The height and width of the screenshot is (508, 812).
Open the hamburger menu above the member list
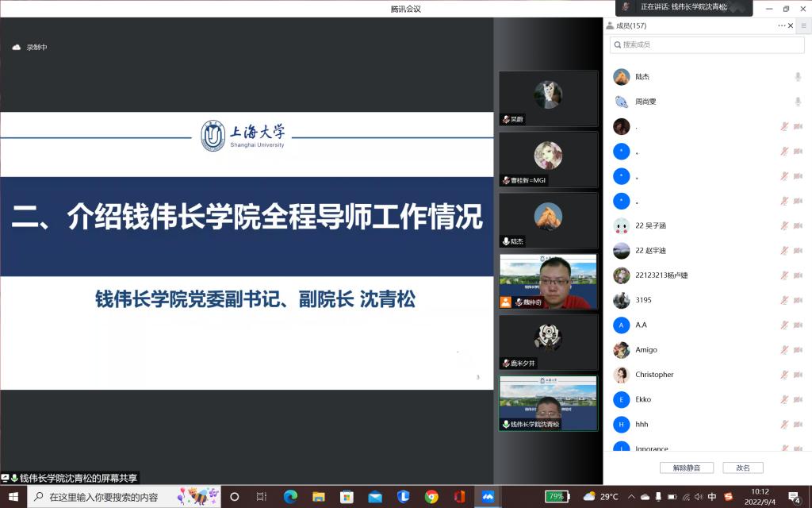[803, 25]
